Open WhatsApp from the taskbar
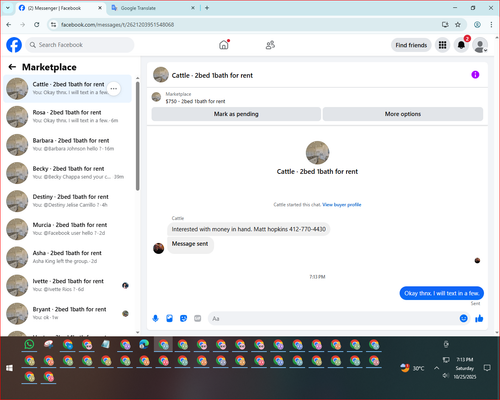The image size is (500, 400). coord(29,344)
